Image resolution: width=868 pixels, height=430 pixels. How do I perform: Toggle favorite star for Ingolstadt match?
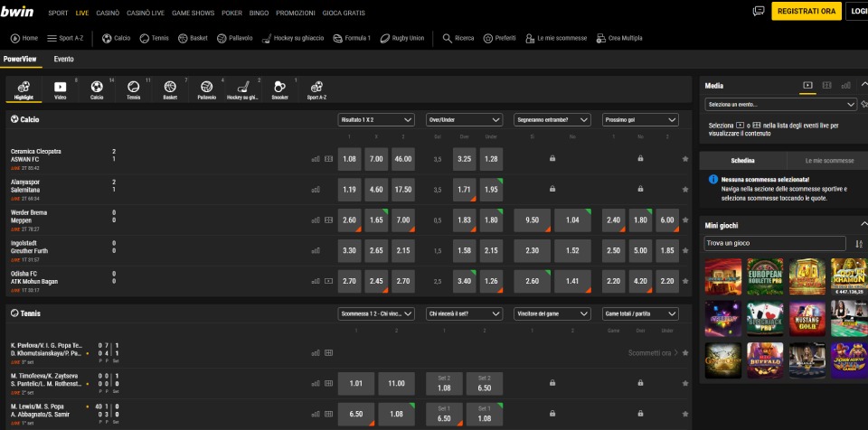coord(685,251)
